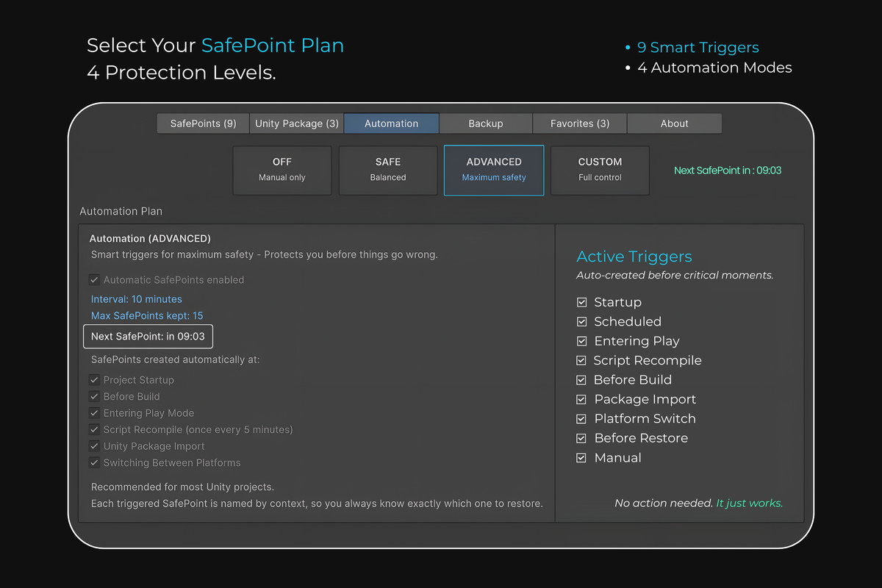882x588 pixels.
Task: Click Next SafePoint in : 09:03 green timer
Action: click(x=728, y=171)
